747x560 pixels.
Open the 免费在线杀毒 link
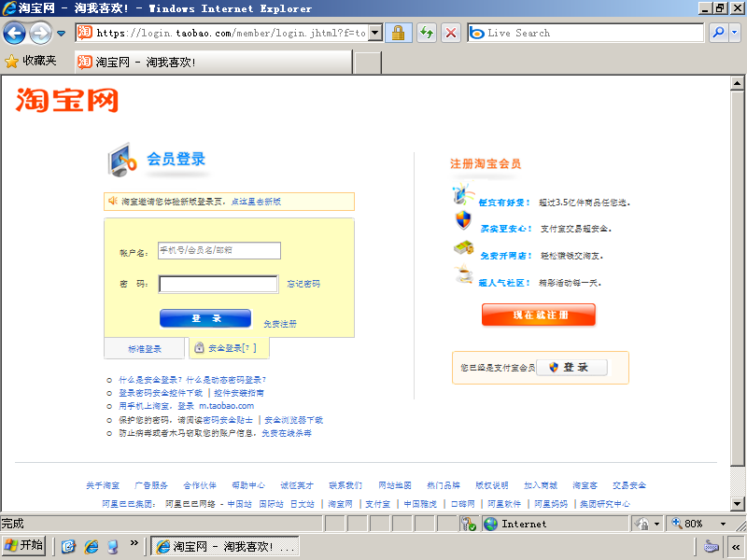[287, 433]
